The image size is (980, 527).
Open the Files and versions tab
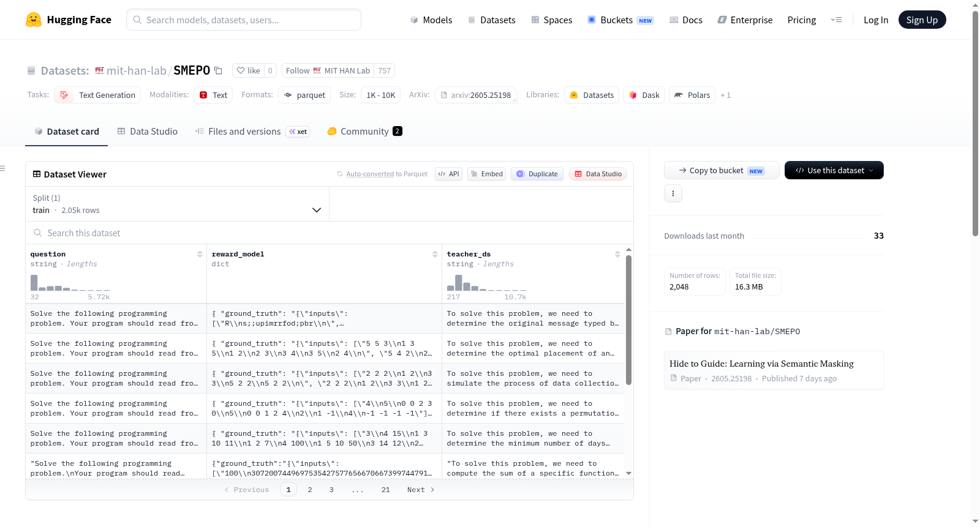(252, 131)
